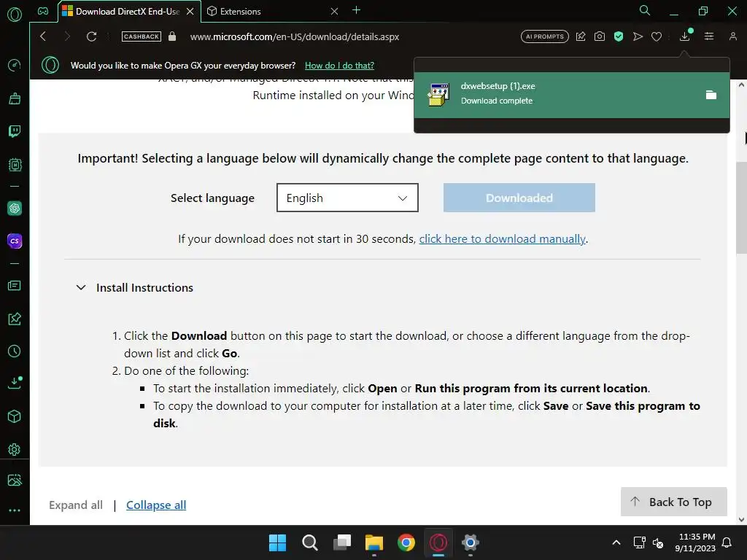The height and width of the screenshot is (560, 747).
Task: Click the edit pinboard icon in toolbar
Action: pyautogui.click(x=581, y=36)
